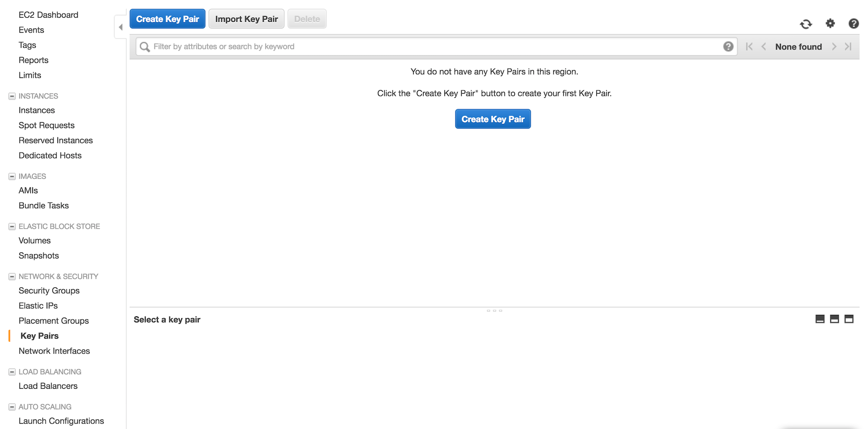Collapse the NETWORK & SECURITY section
The height and width of the screenshot is (429, 868).
pyautogui.click(x=12, y=276)
